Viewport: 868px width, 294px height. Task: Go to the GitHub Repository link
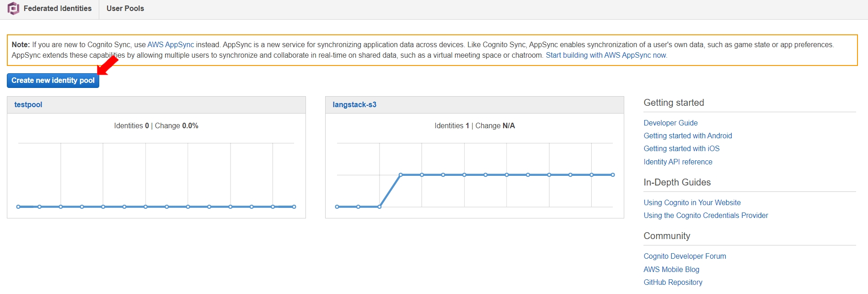point(673,282)
